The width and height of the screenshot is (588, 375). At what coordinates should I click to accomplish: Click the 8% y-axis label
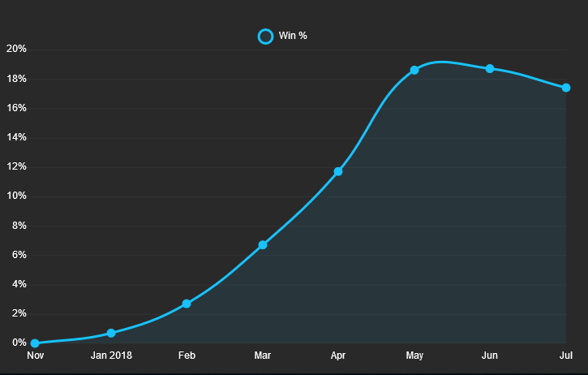(x=19, y=226)
